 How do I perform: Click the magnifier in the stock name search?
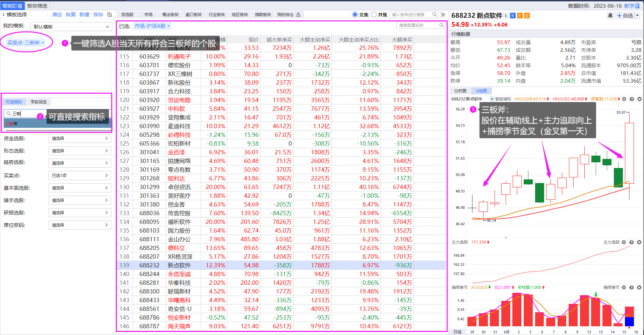[442, 25]
